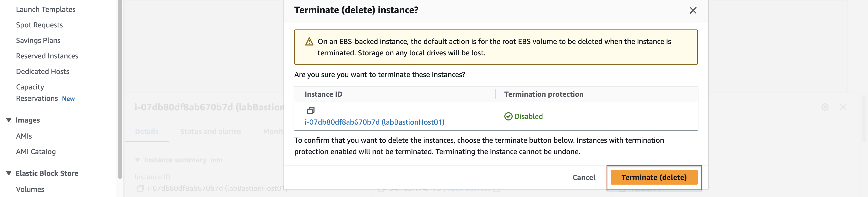Click the sidebar vertical scrollbar
This screenshot has width=868, height=197.
pyautogui.click(x=119, y=89)
